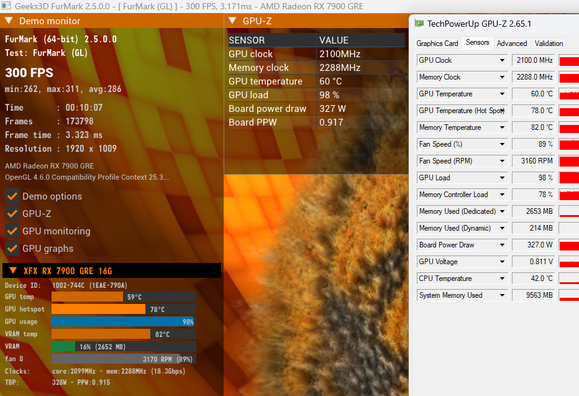The image size is (579, 396).
Task: Switch to the Graphics Card tab
Action: pyautogui.click(x=437, y=43)
